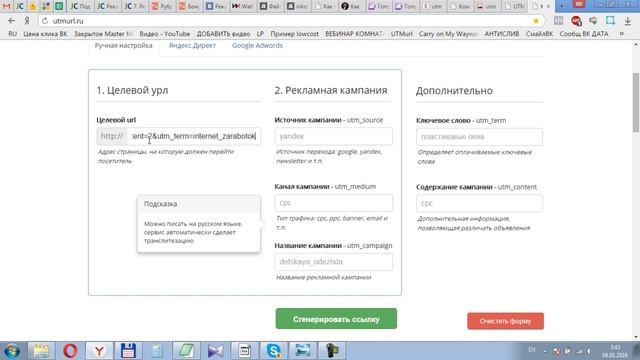The width and height of the screenshot is (640, 360).
Task: Expand the bookmarks bar overflow chevron
Action: click(x=621, y=34)
